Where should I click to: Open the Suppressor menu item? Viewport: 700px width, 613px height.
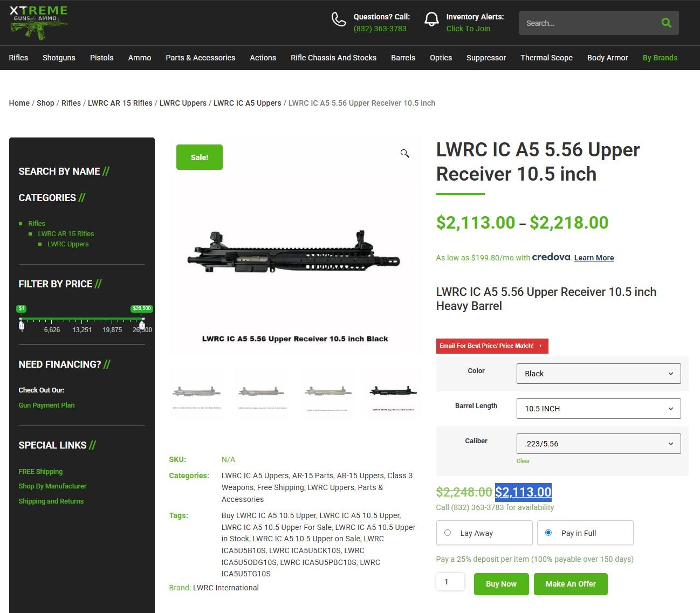click(486, 58)
